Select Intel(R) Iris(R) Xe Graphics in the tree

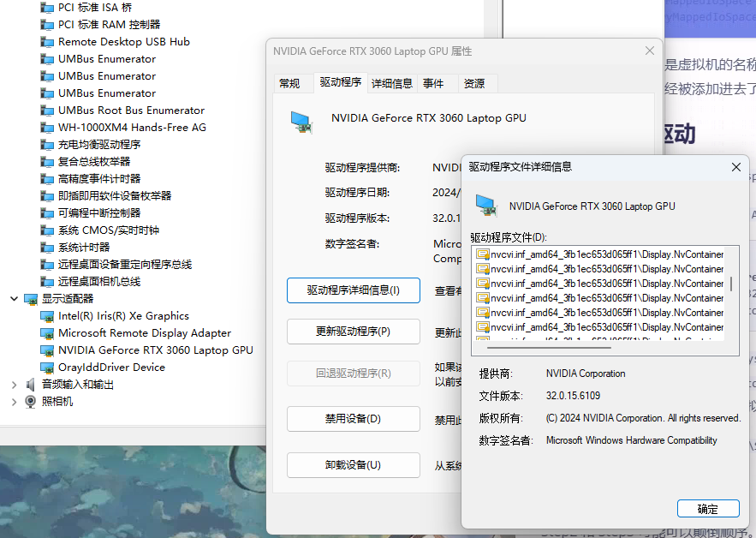coord(123,316)
